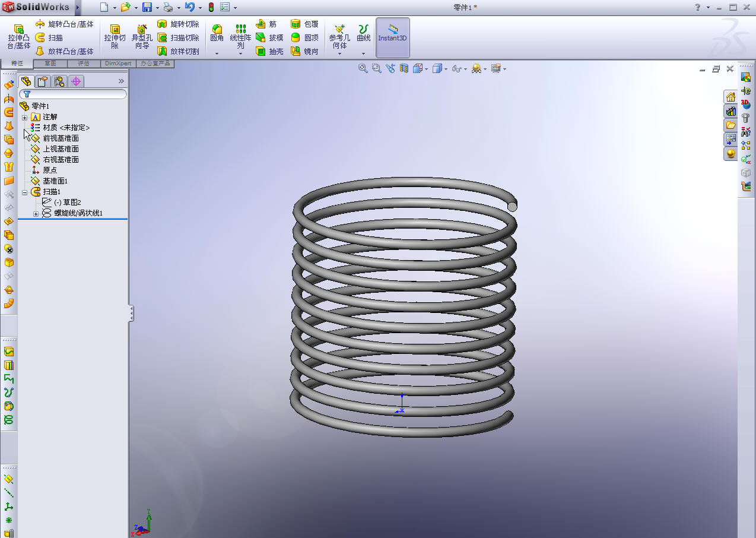Switch to the DimXpert tab
The height and width of the screenshot is (538, 756).
(119, 64)
